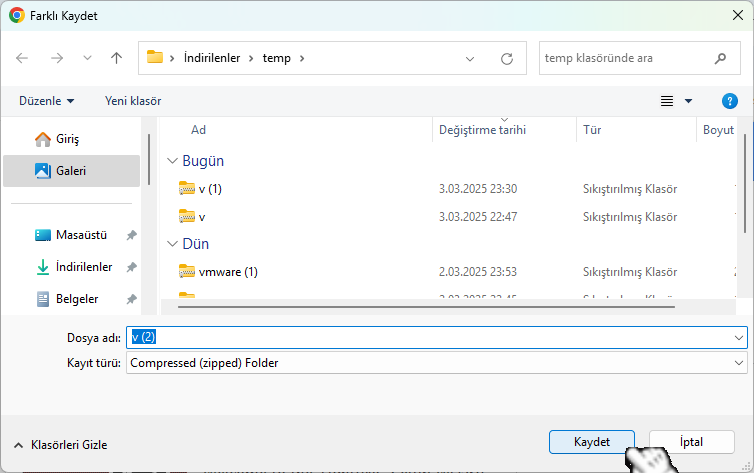Expand the address bar history dropdown
Viewport: 754px width, 473px height.
click(470, 58)
